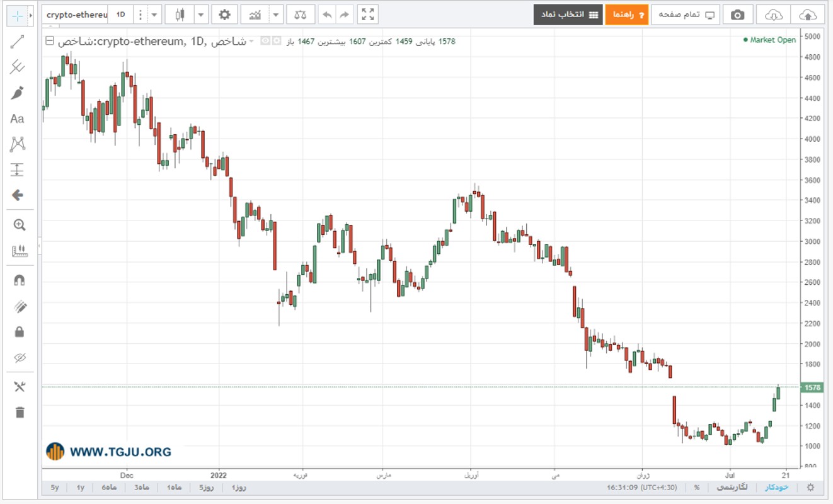833x504 pixels.
Task: Select the 5-day (5روز) range
Action: coord(207,488)
